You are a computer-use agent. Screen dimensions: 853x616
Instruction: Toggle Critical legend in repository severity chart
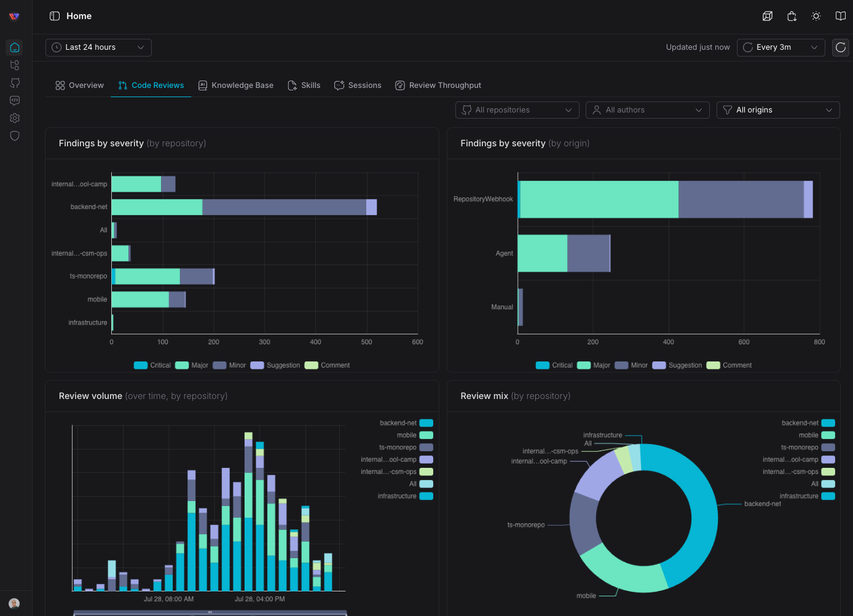[152, 365]
